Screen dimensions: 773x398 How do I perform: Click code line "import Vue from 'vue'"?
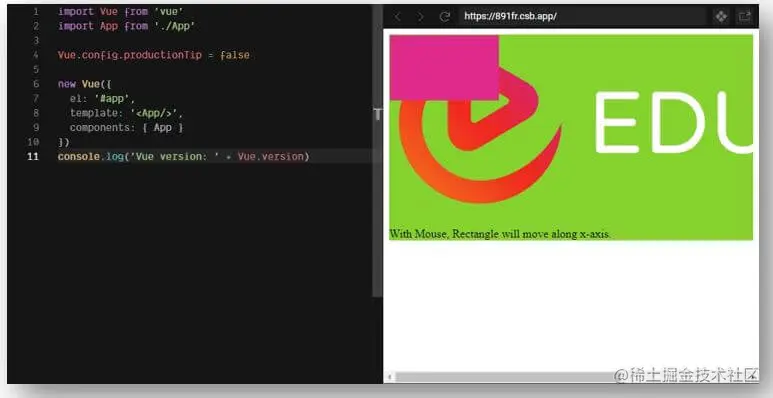pos(121,11)
